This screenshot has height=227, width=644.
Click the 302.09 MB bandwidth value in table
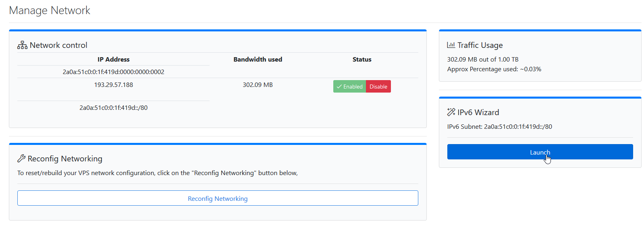click(x=258, y=85)
